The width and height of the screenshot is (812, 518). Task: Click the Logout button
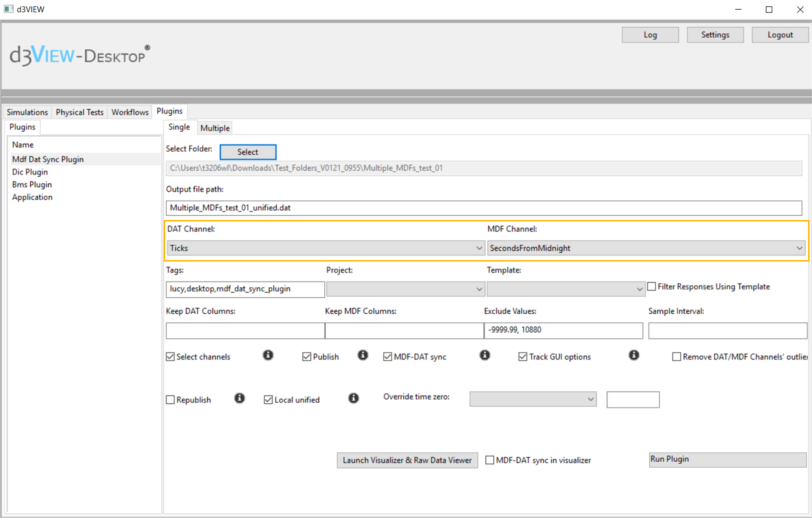780,35
